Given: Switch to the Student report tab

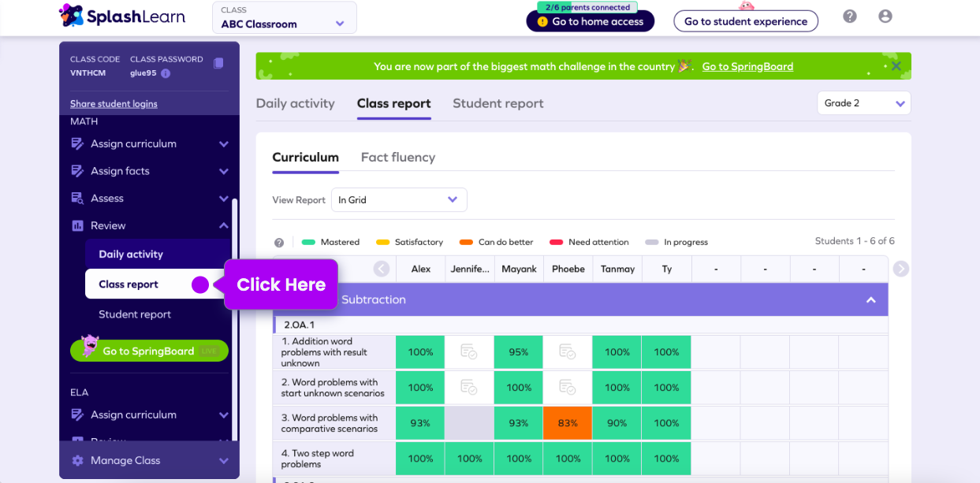Looking at the screenshot, I should (497, 103).
